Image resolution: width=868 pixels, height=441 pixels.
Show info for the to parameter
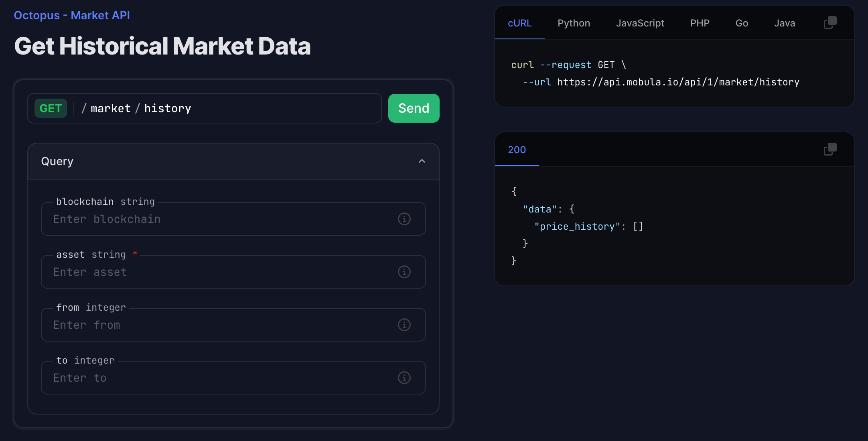tap(404, 378)
